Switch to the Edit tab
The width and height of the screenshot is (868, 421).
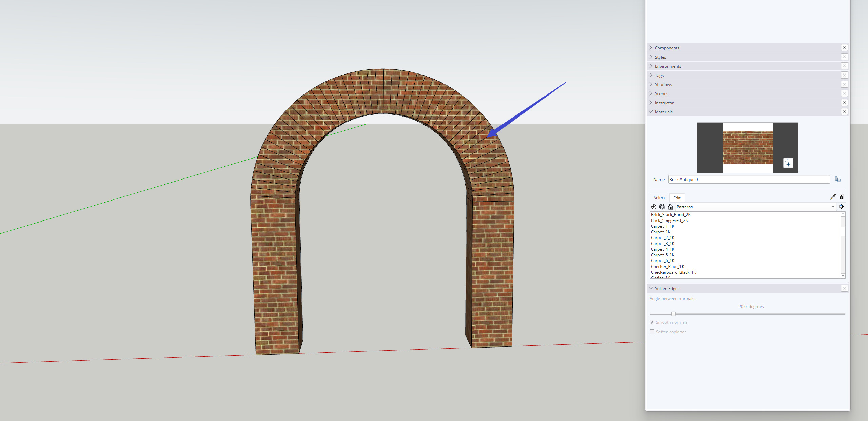point(677,198)
